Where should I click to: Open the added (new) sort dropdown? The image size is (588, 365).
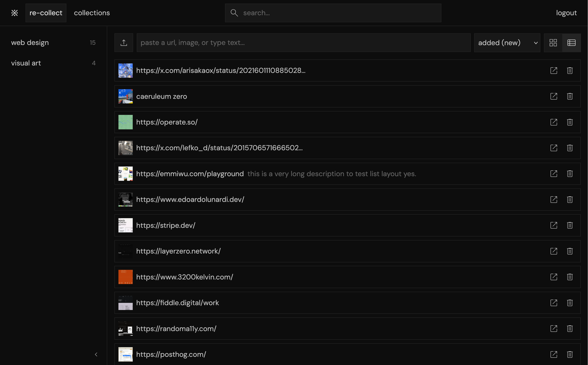[x=507, y=43]
